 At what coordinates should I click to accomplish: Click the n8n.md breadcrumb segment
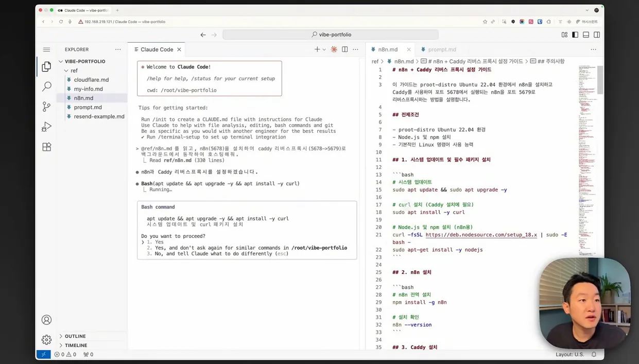[404, 61]
